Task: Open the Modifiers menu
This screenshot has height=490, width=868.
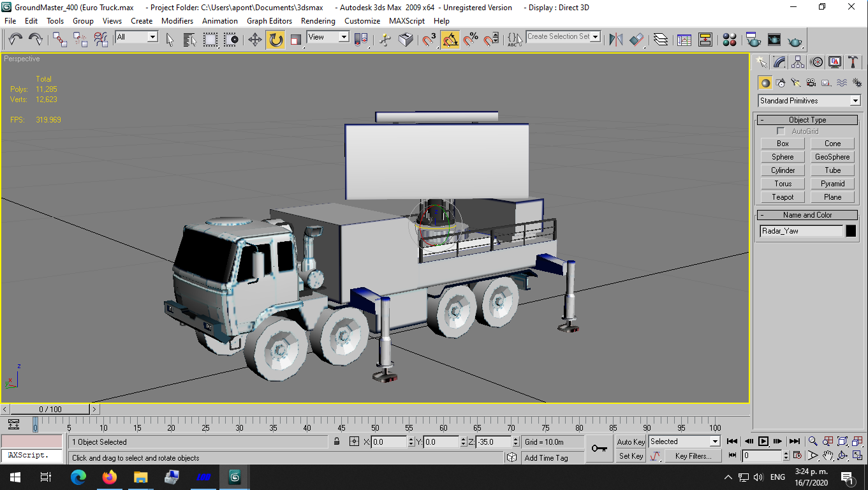Action: [177, 21]
